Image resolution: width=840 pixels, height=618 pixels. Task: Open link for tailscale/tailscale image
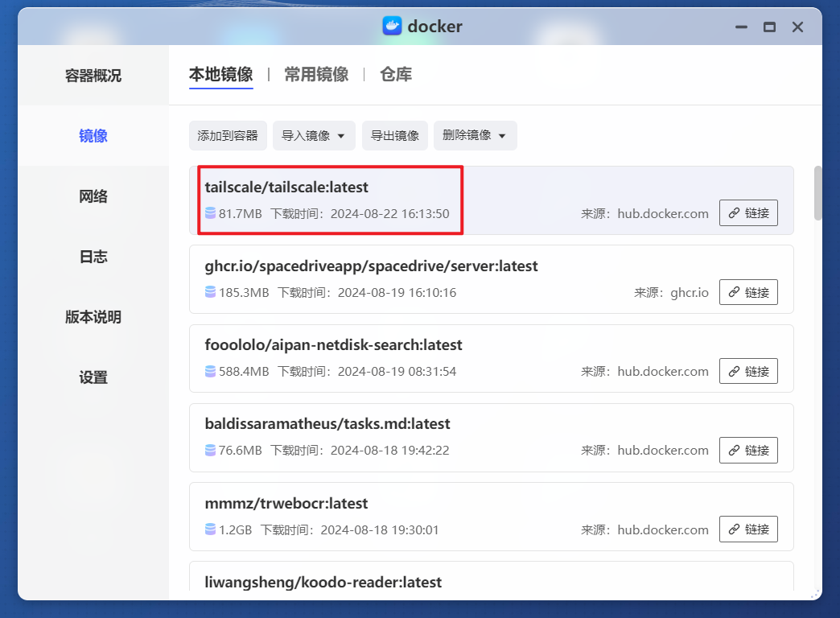747,212
